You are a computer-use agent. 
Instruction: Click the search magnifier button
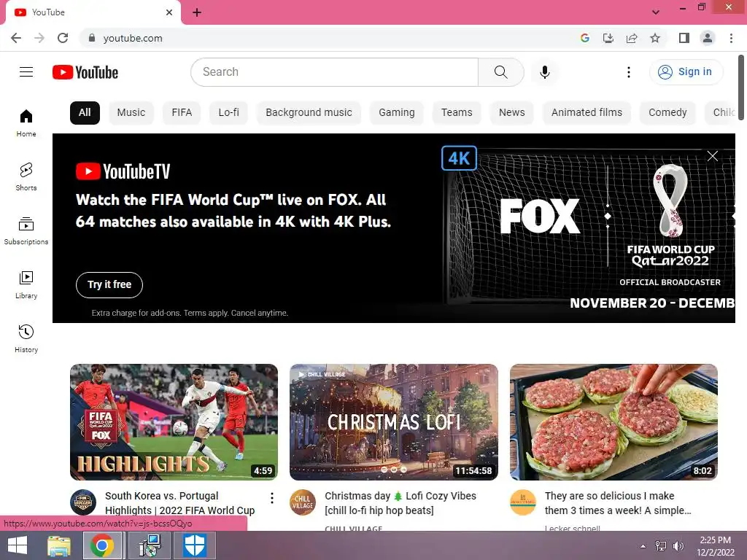[500, 72]
